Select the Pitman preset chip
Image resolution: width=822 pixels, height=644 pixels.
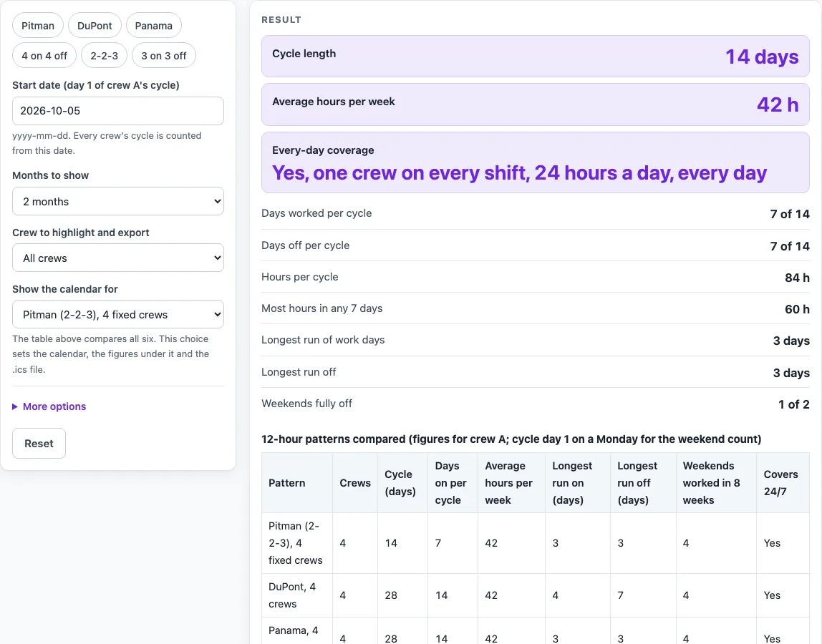[38, 26]
